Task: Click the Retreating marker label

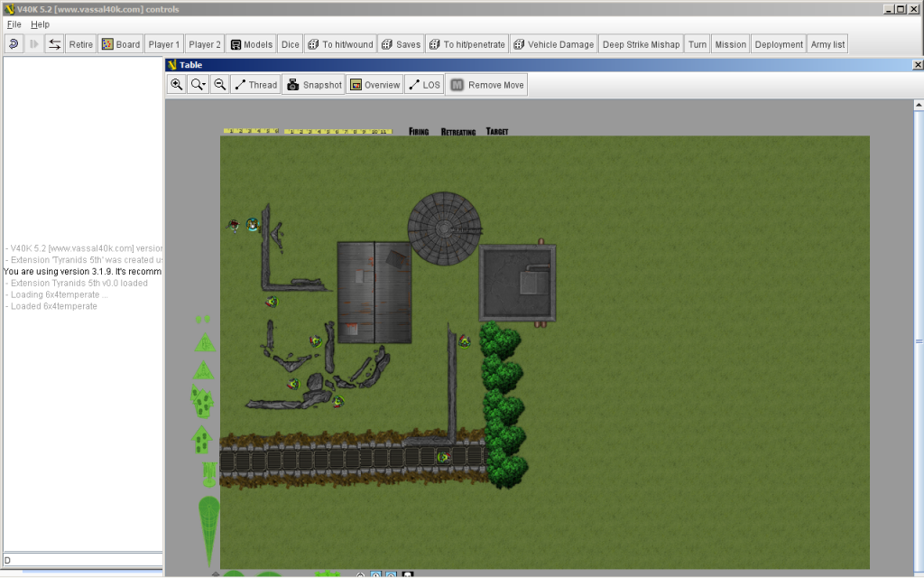Action: click(457, 132)
